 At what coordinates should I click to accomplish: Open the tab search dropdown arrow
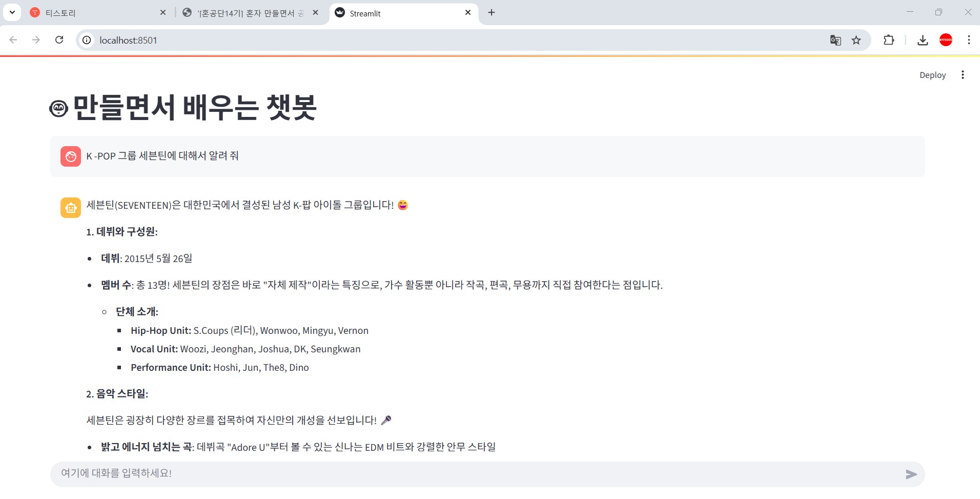(x=12, y=12)
